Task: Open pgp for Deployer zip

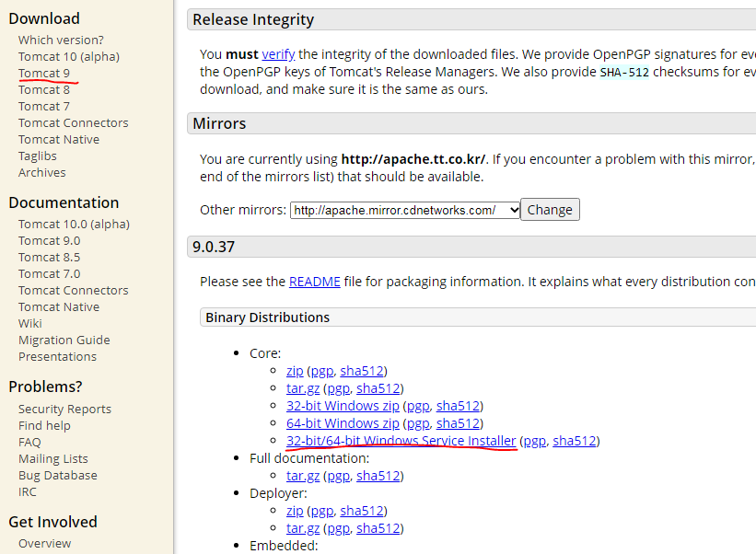Action: [x=322, y=511]
